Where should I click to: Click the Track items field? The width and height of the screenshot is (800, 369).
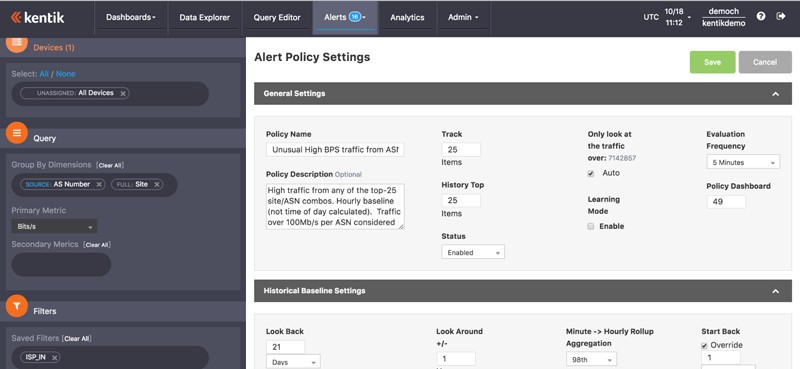pos(461,150)
